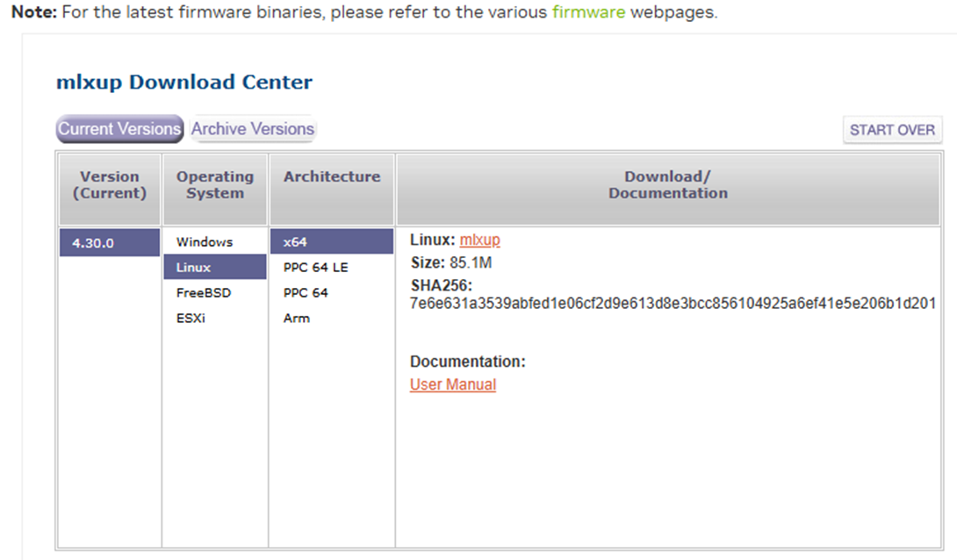
Task: Click the Architecture column header
Action: tap(332, 177)
